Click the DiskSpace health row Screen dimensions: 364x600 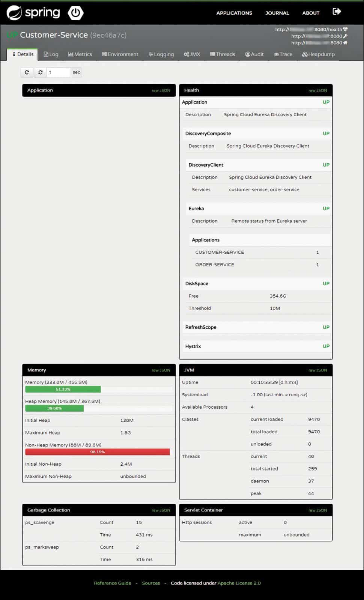(257, 284)
